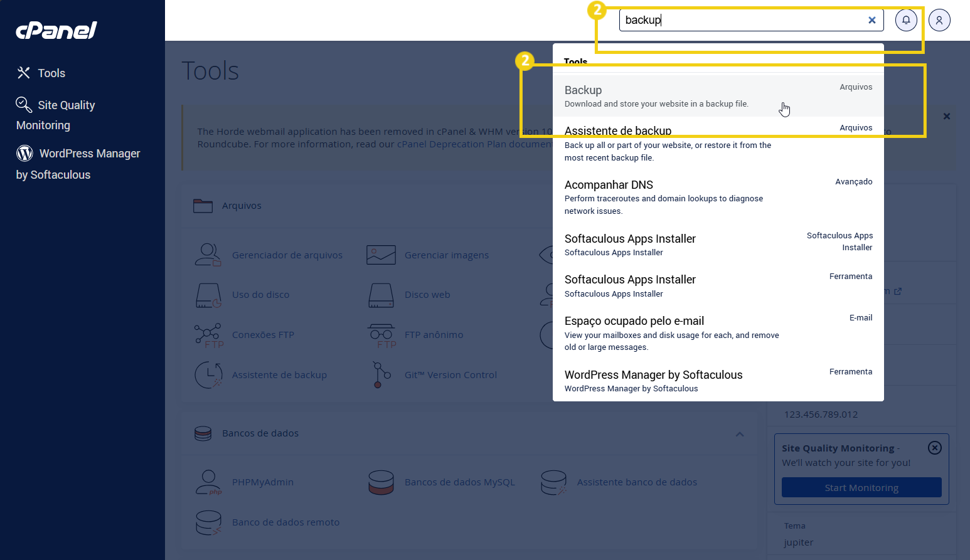Open Tools in the sidebar

click(x=51, y=73)
